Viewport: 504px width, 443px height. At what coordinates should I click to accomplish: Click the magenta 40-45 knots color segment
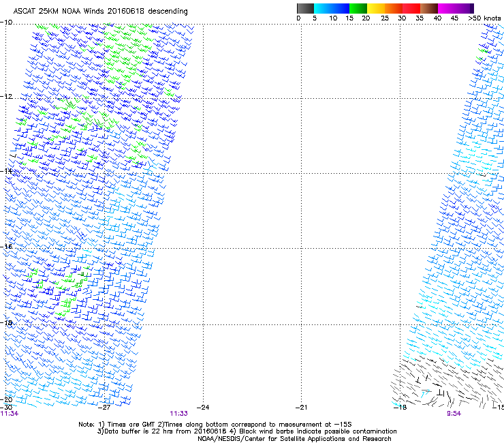coord(447,8)
